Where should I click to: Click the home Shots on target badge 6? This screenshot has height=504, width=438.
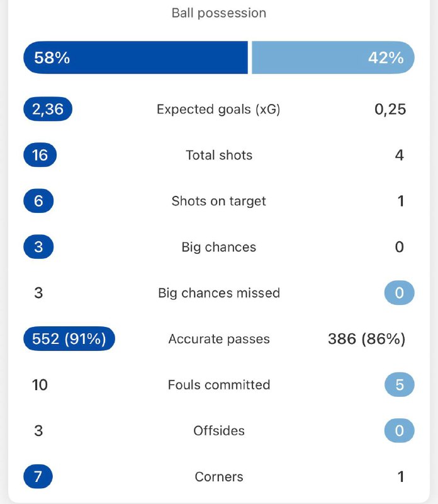pos(38,200)
